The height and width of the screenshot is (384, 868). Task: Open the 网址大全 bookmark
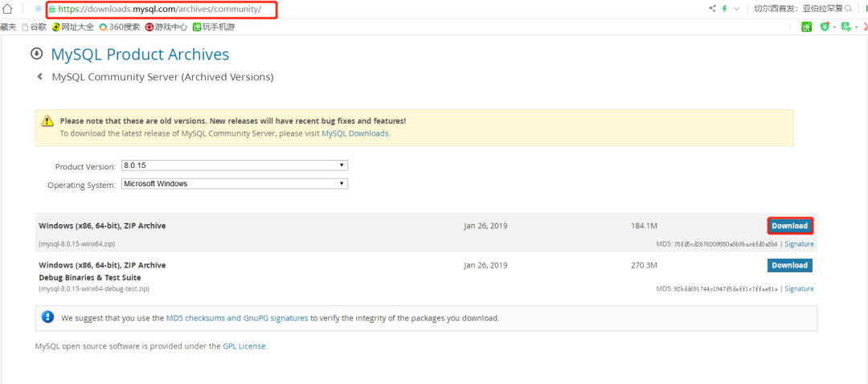point(73,27)
